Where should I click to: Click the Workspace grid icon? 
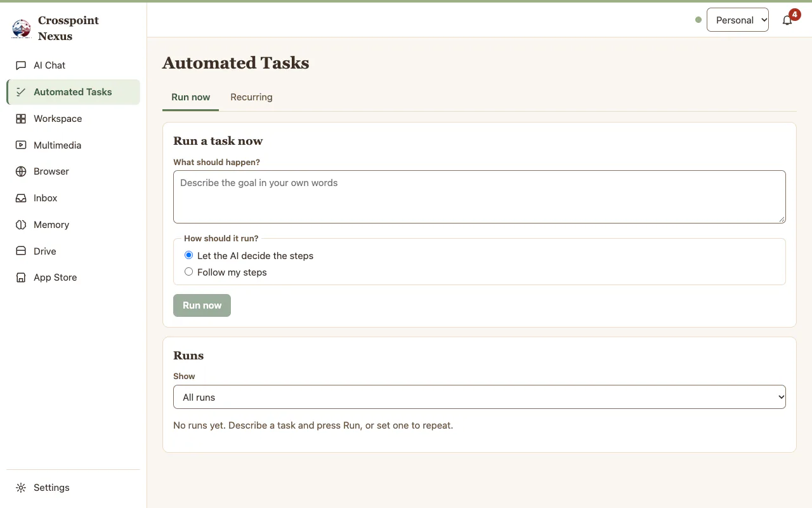[x=21, y=119]
